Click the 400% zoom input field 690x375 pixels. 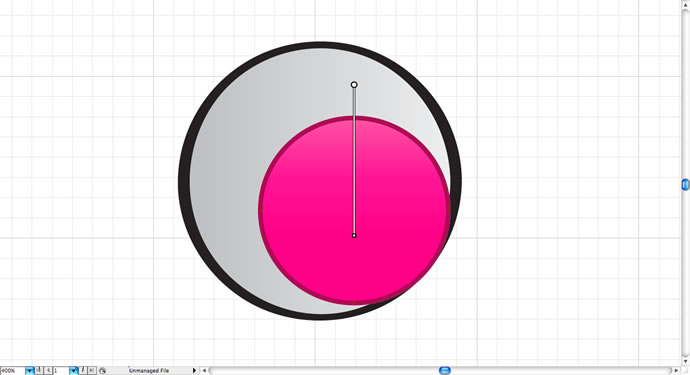point(12,371)
